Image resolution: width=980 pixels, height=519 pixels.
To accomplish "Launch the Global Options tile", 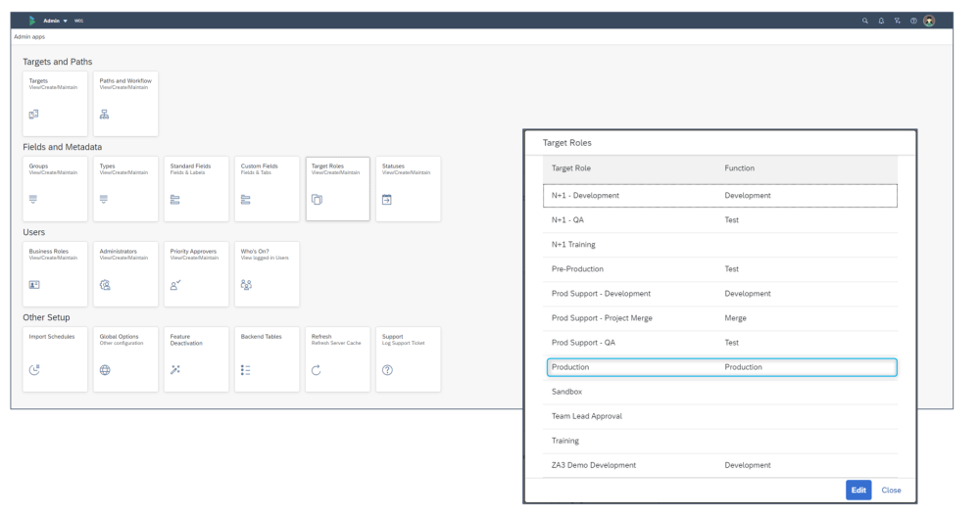I will pos(125,358).
